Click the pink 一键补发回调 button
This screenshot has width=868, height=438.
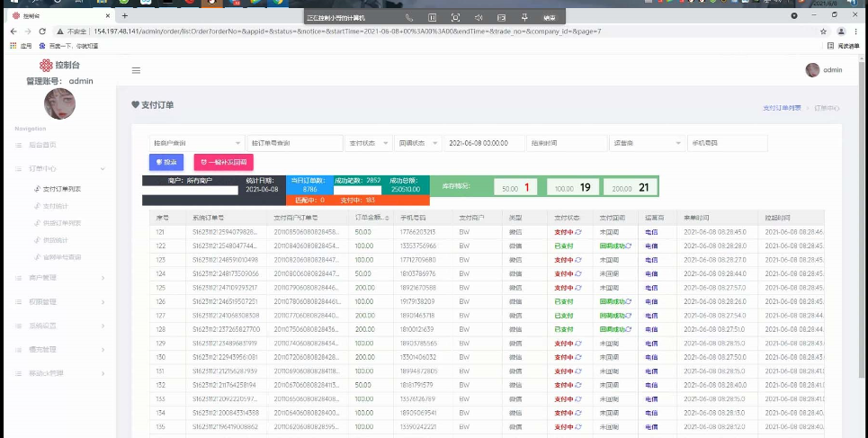click(223, 162)
